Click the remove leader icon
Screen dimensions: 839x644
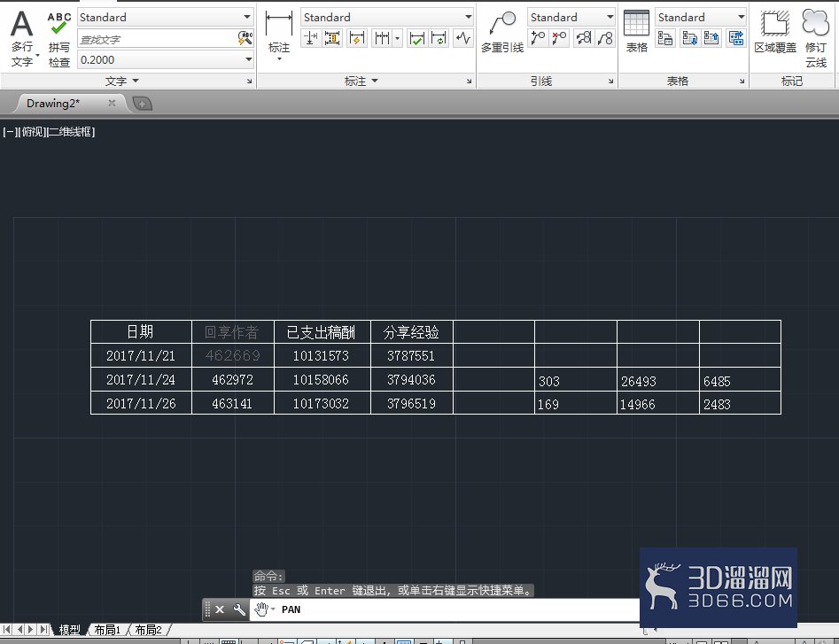559,38
